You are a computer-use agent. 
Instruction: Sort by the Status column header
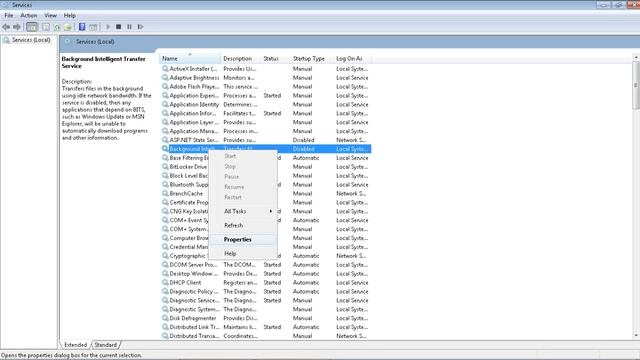(x=275, y=59)
